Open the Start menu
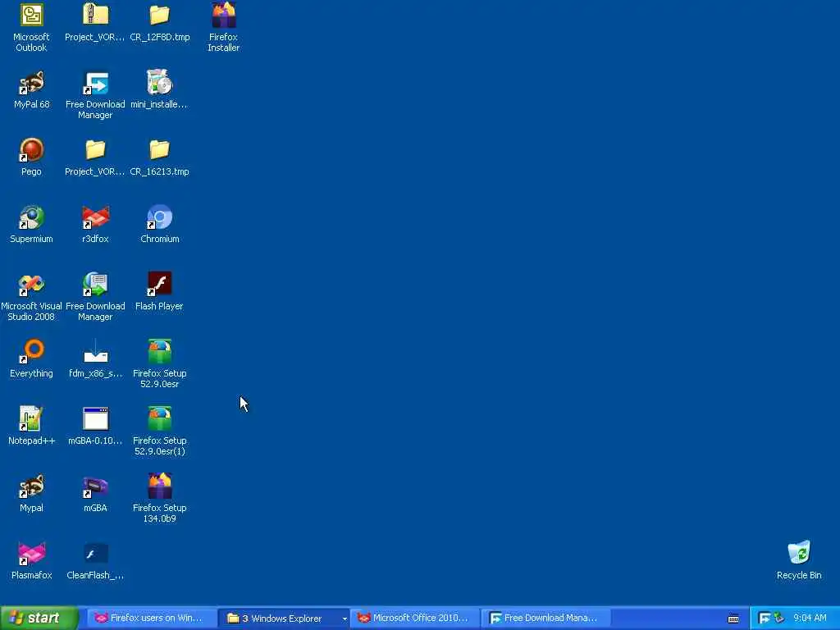The height and width of the screenshot is (630, 840). 39,618
